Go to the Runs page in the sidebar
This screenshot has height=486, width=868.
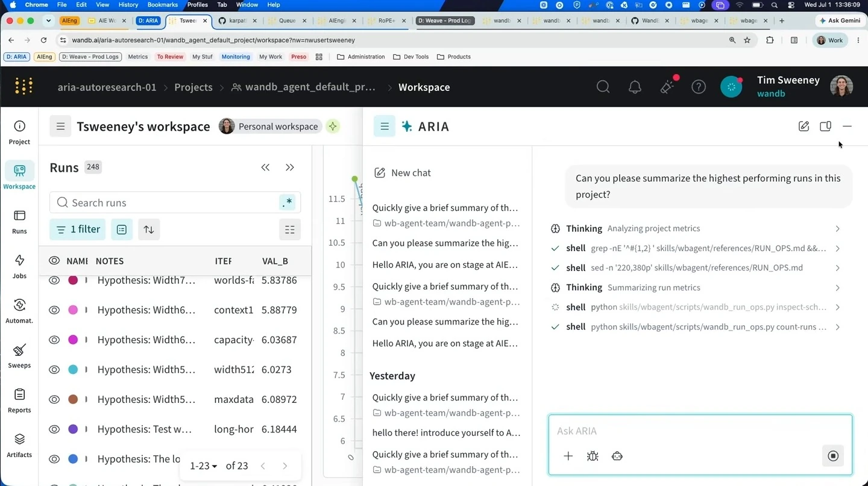click(x=19, y=222)
